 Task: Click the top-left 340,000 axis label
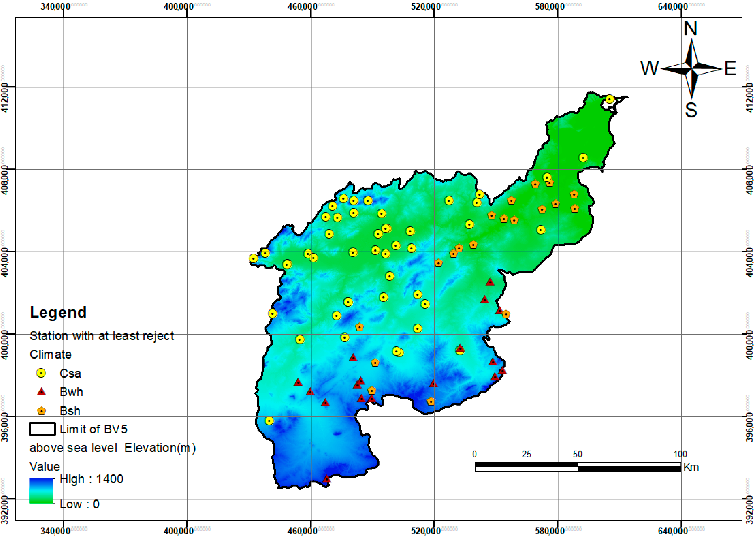(x=56, y=7)
